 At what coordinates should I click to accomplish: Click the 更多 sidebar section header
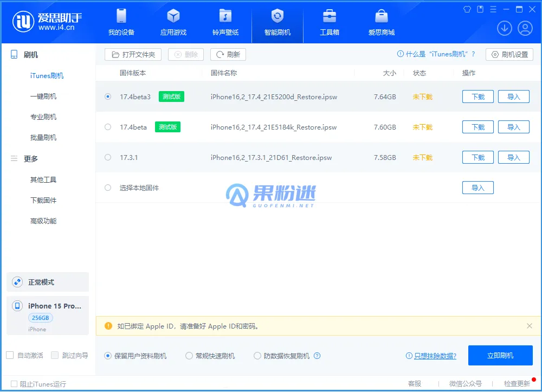[x=30, y=159]
